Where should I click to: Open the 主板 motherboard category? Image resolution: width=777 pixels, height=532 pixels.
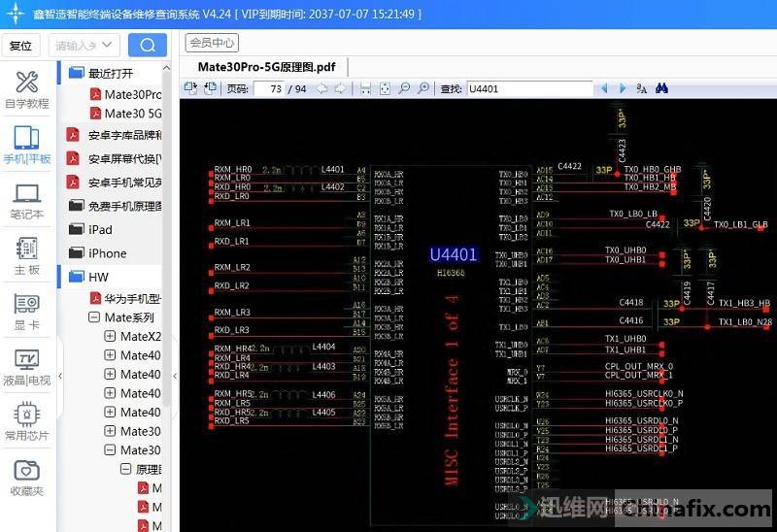tap(26, 256)
